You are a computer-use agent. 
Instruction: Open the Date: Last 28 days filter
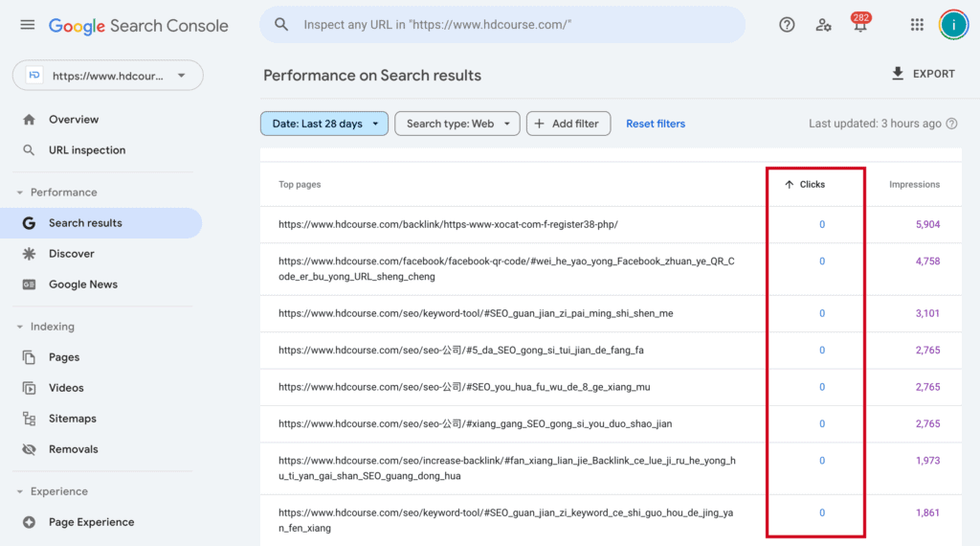(324, 124)
